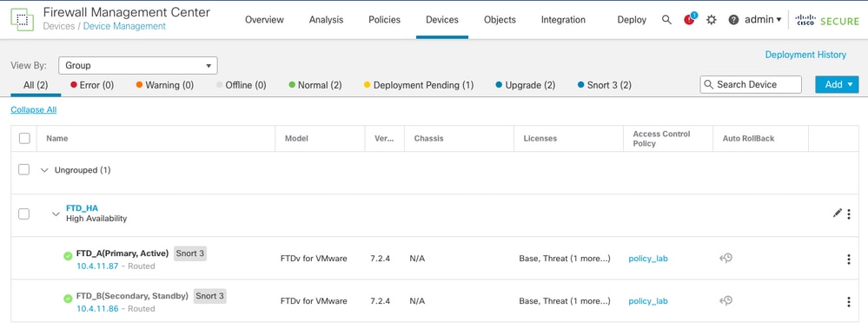Viewport: 868px width, 335px height.
Task: Open the Deployment History link
Action: click(x=805, y=55)
